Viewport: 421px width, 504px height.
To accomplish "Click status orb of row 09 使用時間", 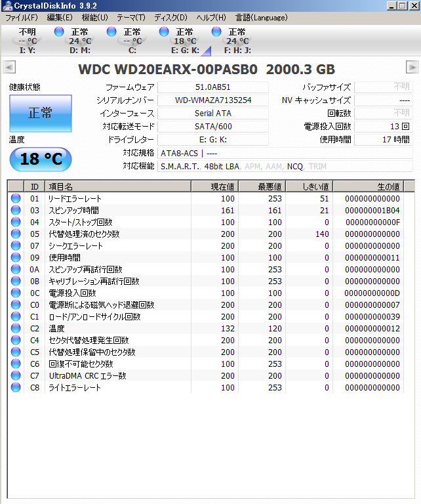I will [x=16, y=257].
